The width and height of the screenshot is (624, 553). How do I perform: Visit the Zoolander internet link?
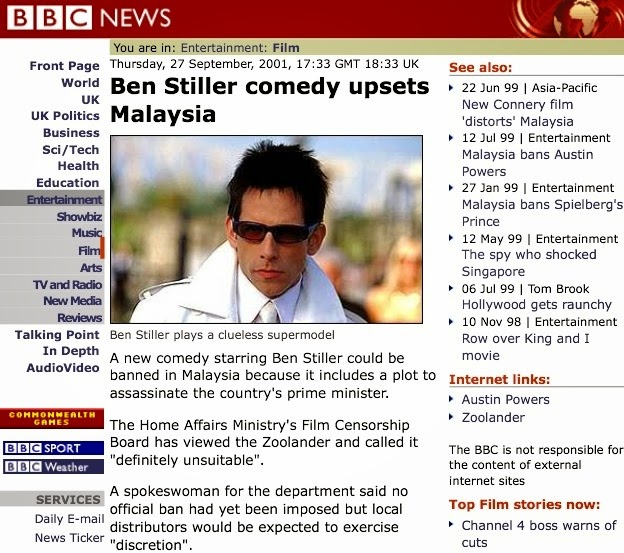[x=493, y=417]
